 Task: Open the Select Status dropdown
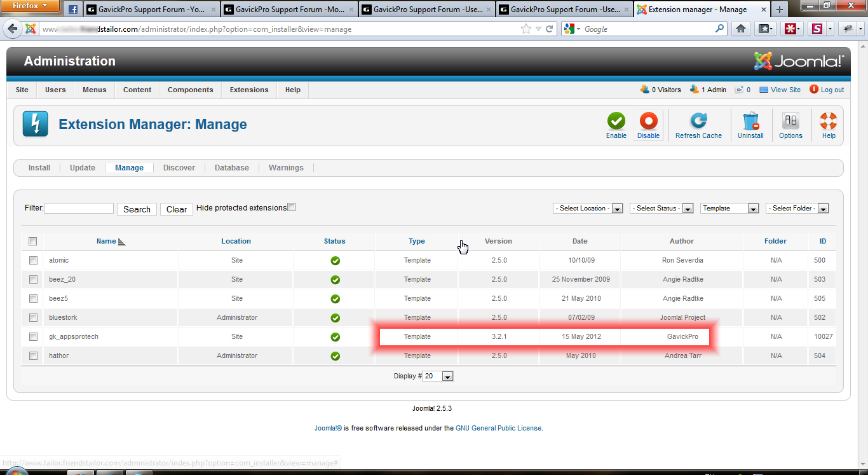[661, 209]
